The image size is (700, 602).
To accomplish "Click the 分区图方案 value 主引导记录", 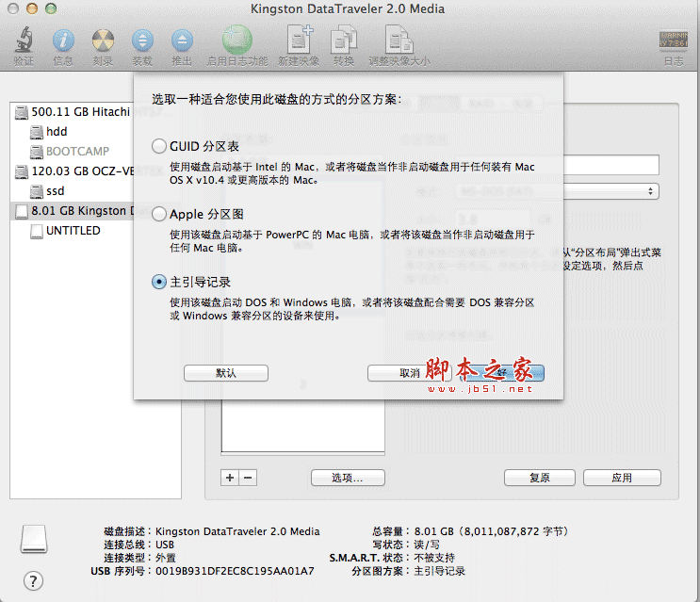I will pyautogui.click(x=439, y=571).
